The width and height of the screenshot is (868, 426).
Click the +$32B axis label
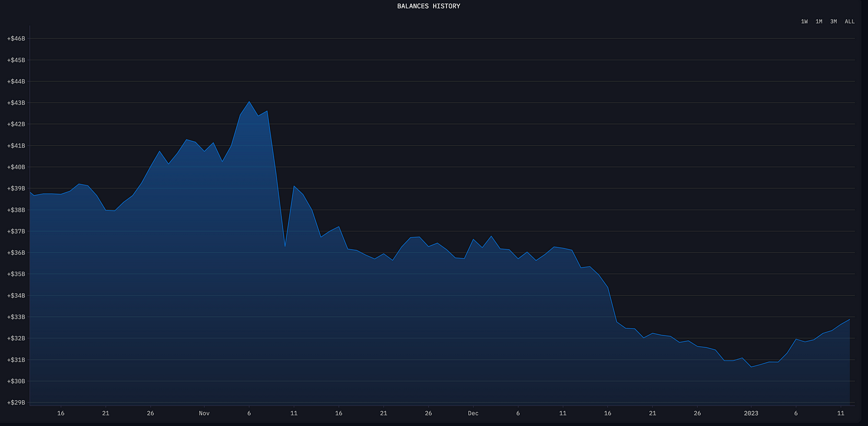pyautogui.click(x=16, y=339)
